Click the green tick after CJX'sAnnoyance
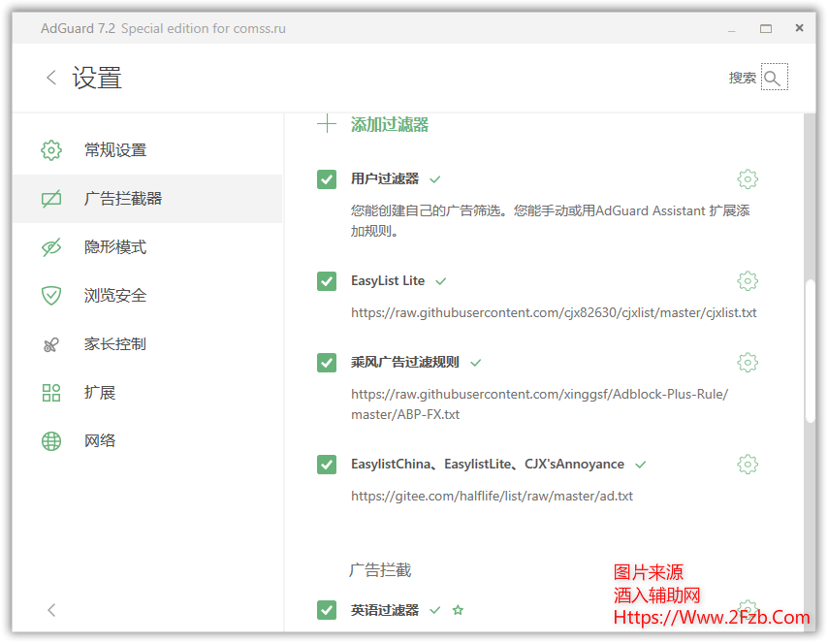The width and height of the screenshot is (828, 644). [641, 465]
